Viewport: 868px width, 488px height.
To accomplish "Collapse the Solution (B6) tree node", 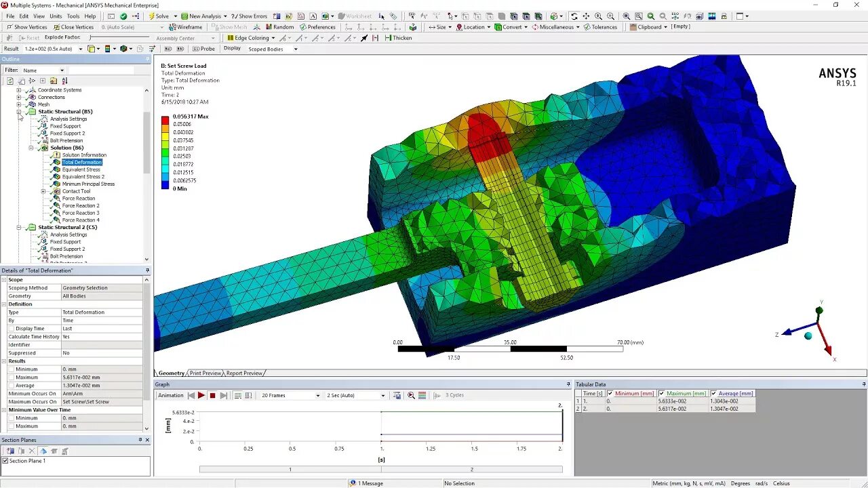I will [x=31, y=148].
